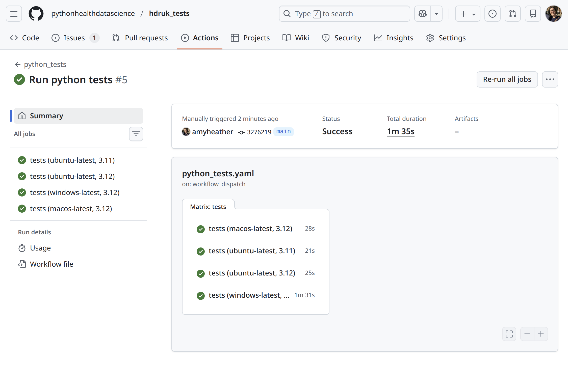Open the Copilot chat icon

(423, 14)
